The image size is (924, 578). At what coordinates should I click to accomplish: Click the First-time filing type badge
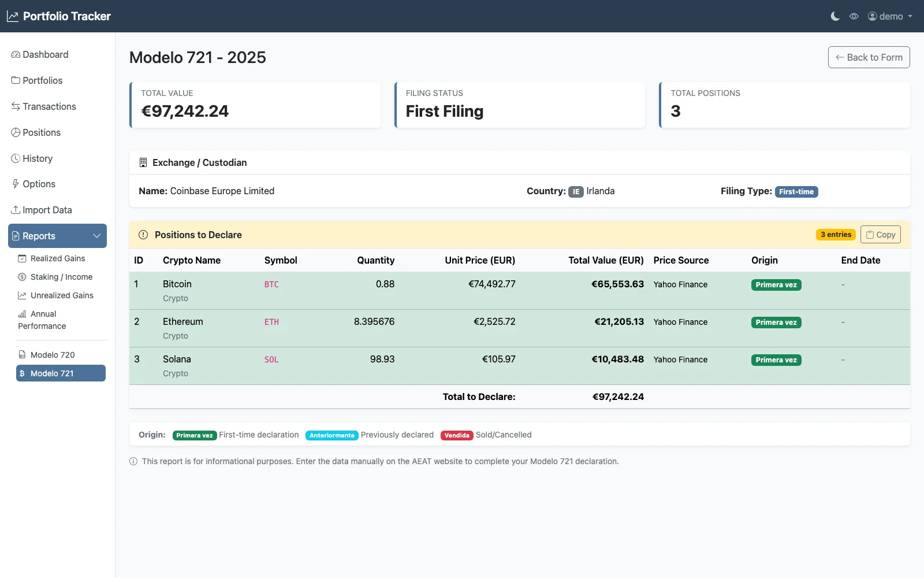796,192
